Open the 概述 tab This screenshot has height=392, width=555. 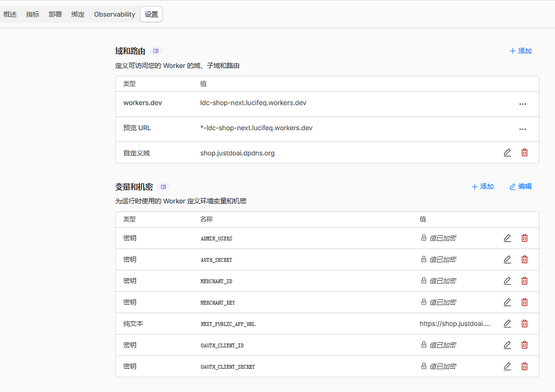point(10,15)
